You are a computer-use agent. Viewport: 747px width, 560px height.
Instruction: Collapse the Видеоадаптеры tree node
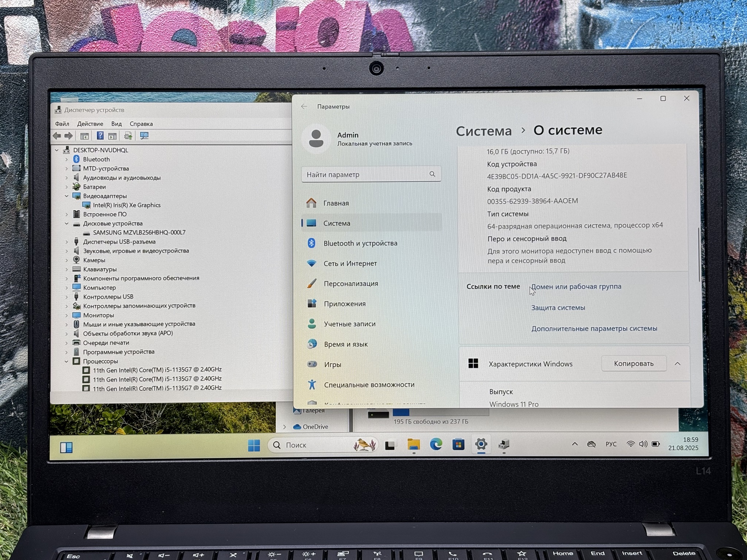(x=66, y=196)
